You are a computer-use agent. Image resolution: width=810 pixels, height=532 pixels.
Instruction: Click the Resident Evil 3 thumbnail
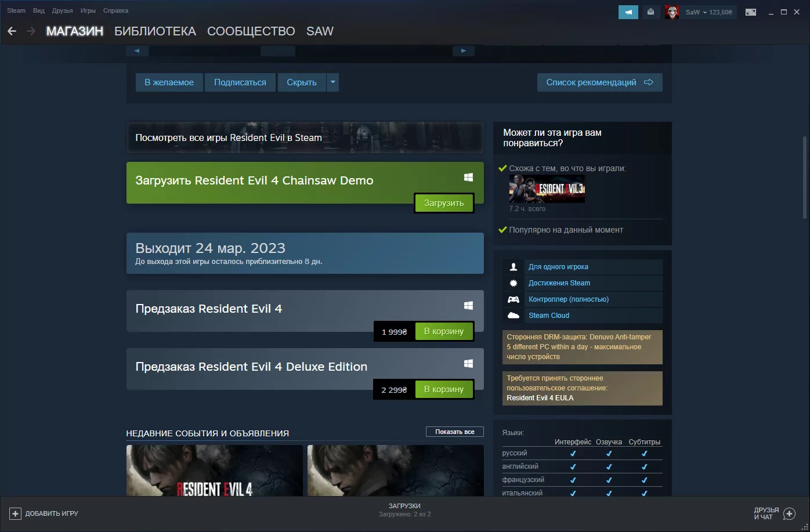[547, 189]
